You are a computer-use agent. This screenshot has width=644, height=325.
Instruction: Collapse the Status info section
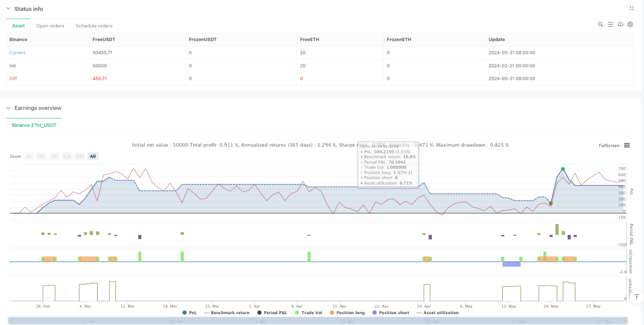click(8, 9)
